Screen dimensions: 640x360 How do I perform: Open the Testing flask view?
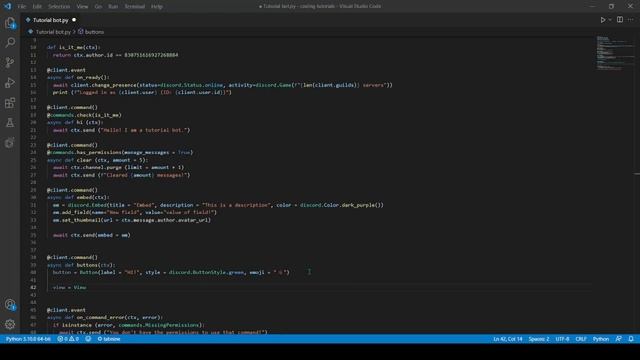pyautogui.click(x=10, y=122)
